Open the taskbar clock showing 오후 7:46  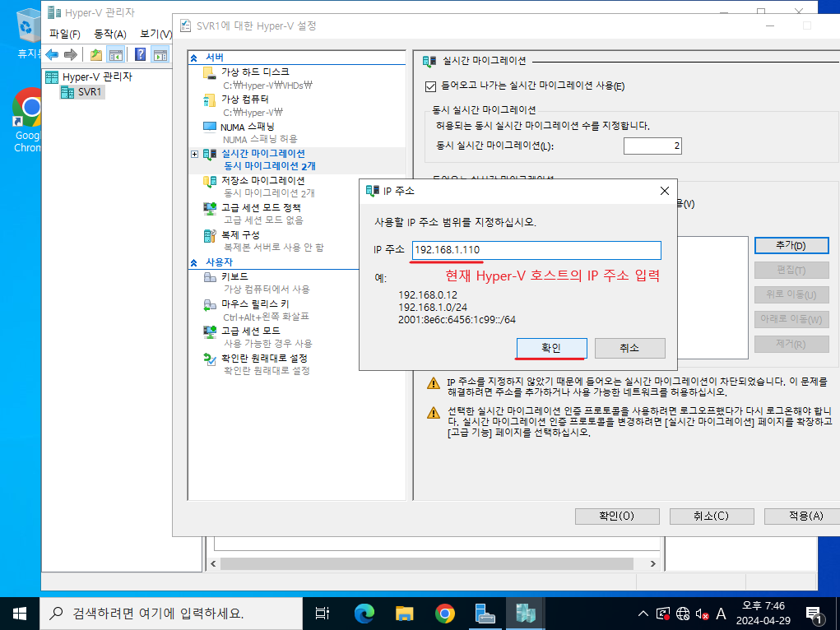763,614
